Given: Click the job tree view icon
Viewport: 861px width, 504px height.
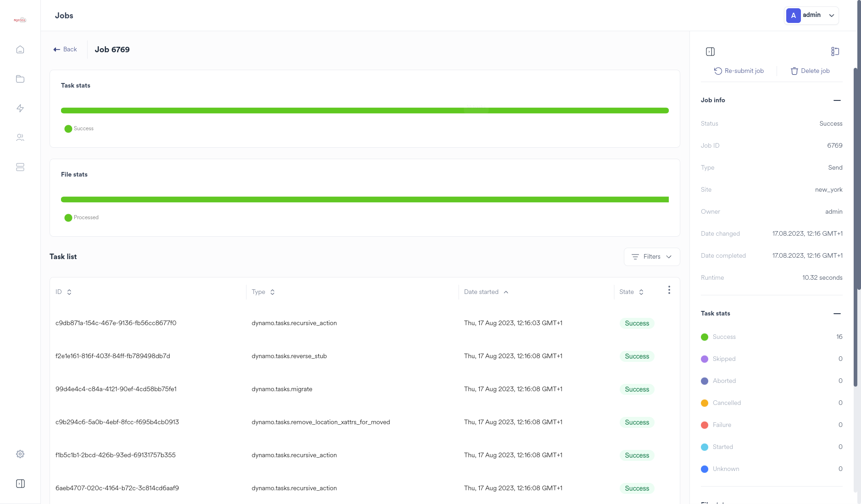Looking at the screenshot, I should [x=835, y=51].
